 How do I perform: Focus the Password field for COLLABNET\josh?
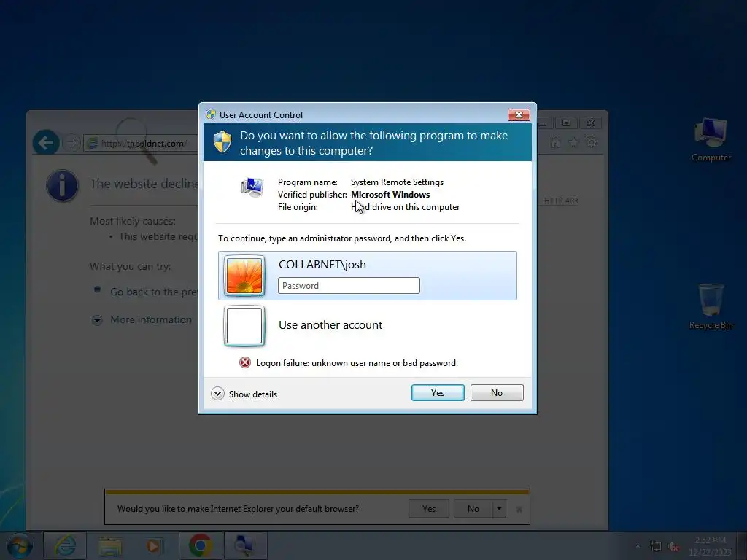pos(349,286)
